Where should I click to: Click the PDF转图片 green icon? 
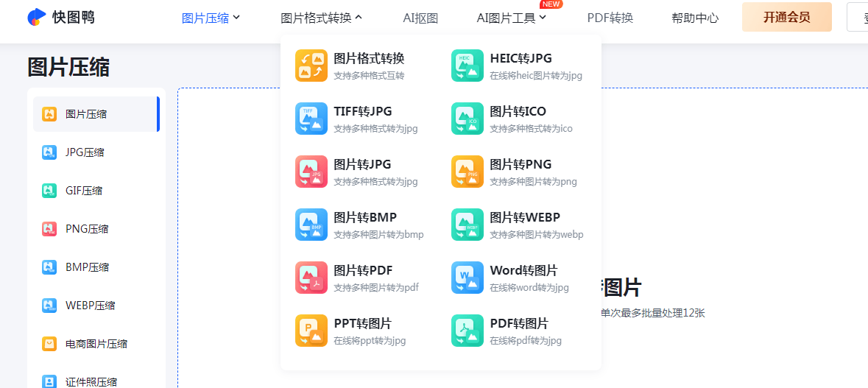coord(467,331)
